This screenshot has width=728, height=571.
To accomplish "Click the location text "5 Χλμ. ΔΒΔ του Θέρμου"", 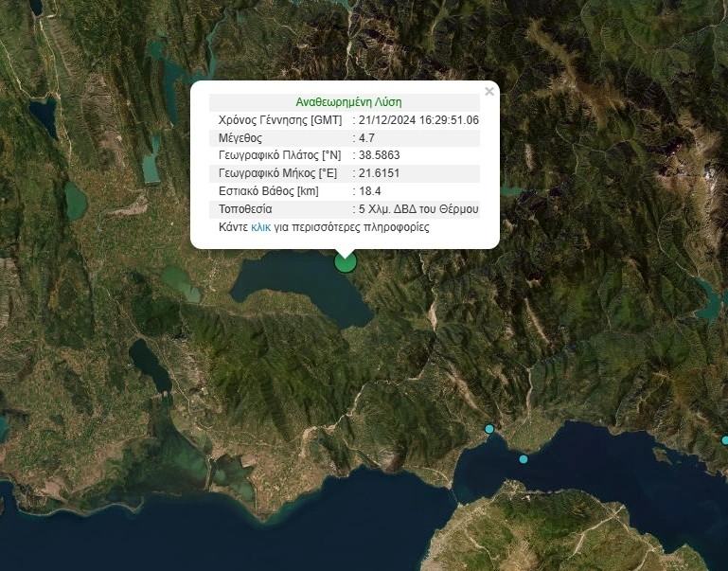I will point(418,209).
